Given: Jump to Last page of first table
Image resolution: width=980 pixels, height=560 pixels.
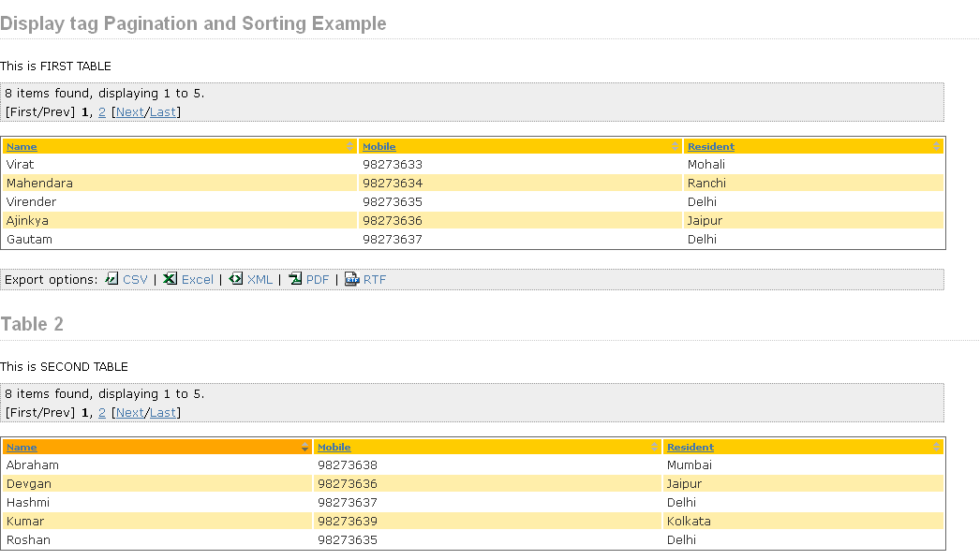Looking at the screenshot, I should pyautogui.click(x=162, y=111).
